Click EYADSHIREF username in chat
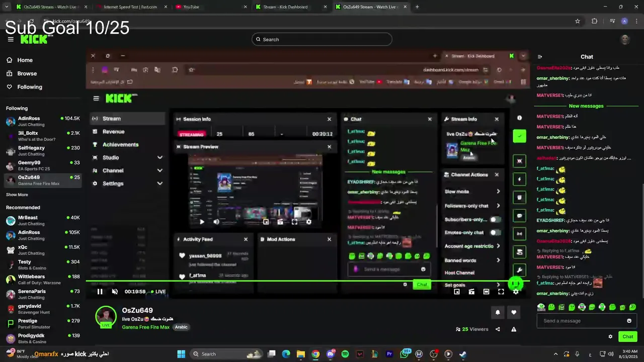 coord(551,220)
